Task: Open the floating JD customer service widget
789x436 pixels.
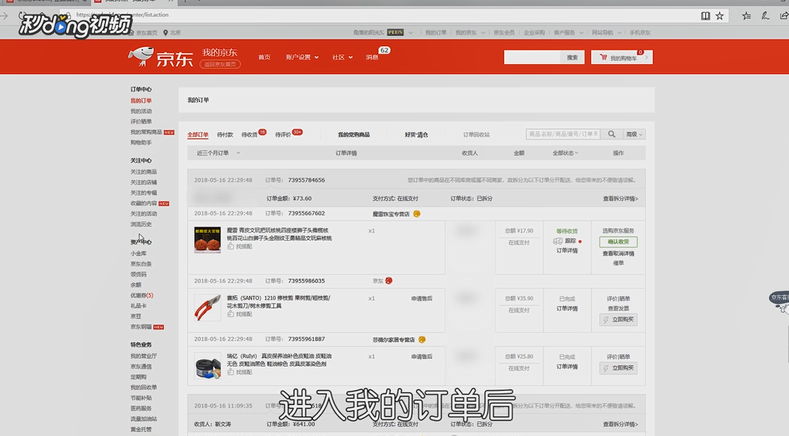Action: (x=779, y=301)
